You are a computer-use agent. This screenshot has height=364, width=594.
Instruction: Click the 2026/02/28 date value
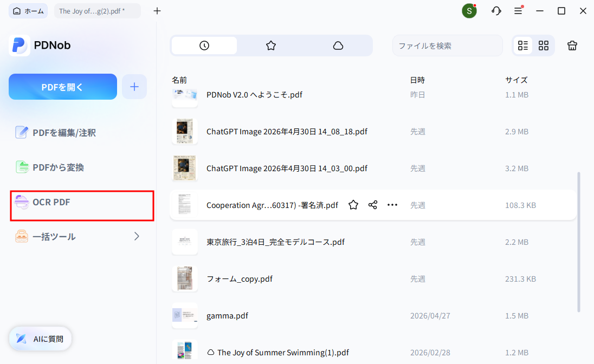(x=430, y=352)
